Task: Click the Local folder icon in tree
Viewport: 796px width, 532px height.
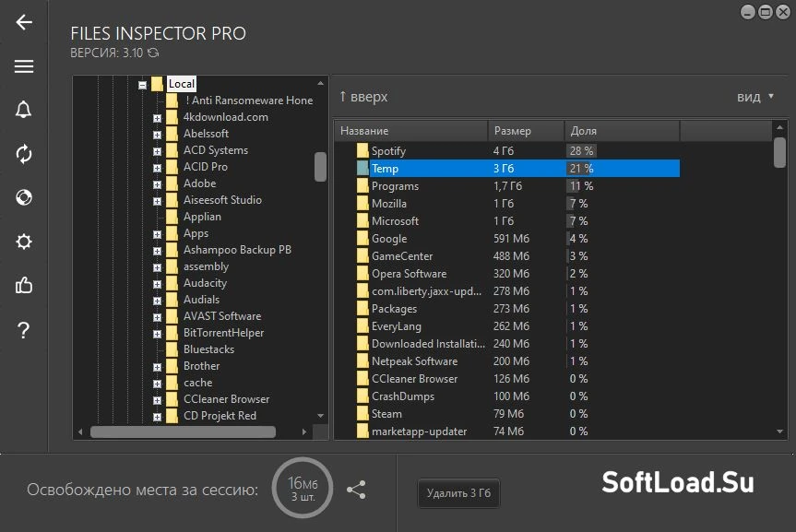Action: click(158, 84)
